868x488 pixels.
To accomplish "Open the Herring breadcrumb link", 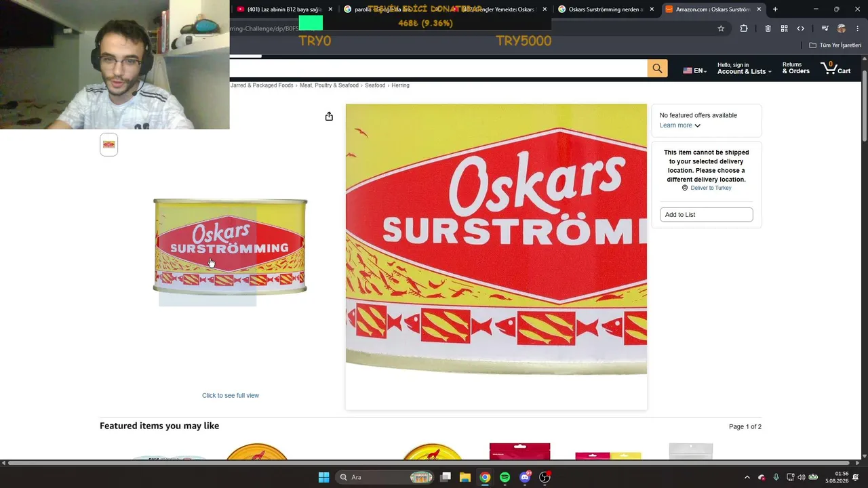I will [400, 85].
